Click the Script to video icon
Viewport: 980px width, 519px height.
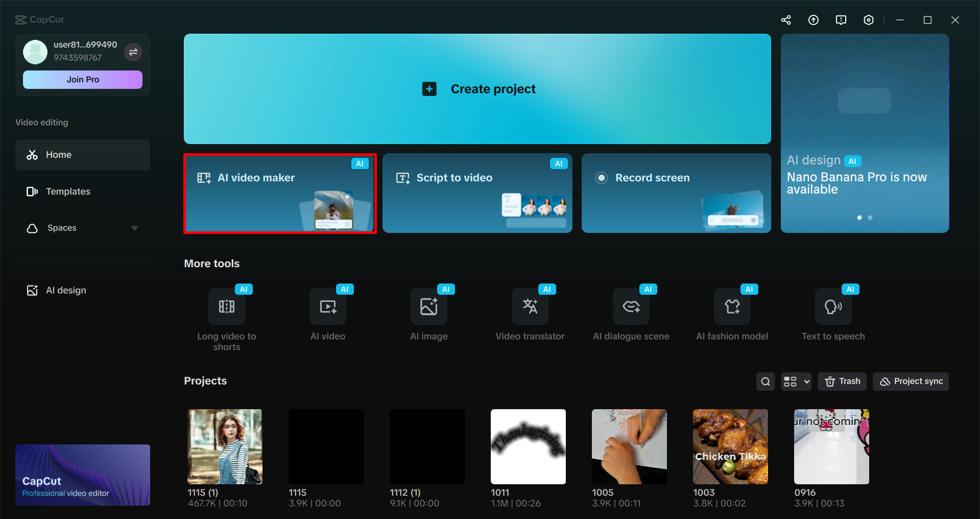coord(403,178)
